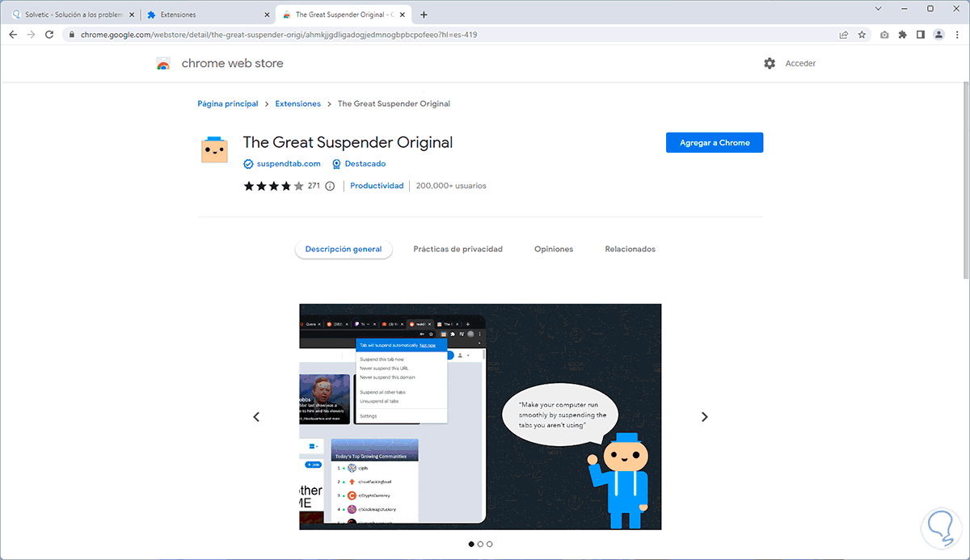Switch to the Extensiones browser tab
The width and height of the screenshot is (970, 560).
coord(207,15)
